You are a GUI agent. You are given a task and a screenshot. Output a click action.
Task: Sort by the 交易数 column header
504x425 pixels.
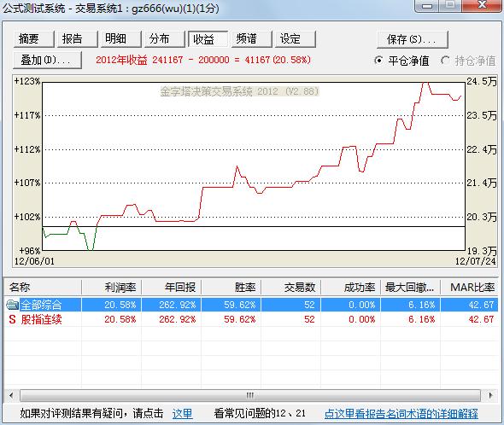point(291,288)
